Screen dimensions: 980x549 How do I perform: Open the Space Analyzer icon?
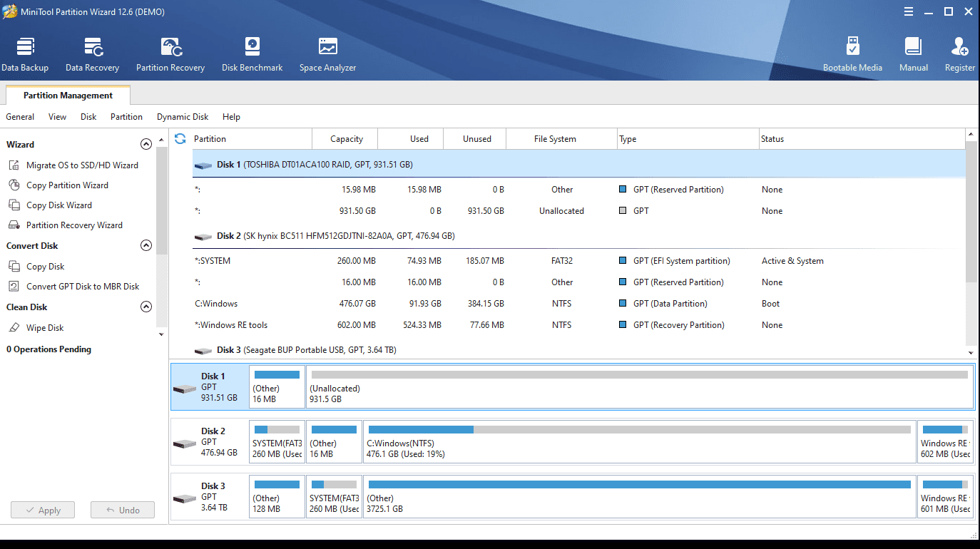click(x=328, y=47)
